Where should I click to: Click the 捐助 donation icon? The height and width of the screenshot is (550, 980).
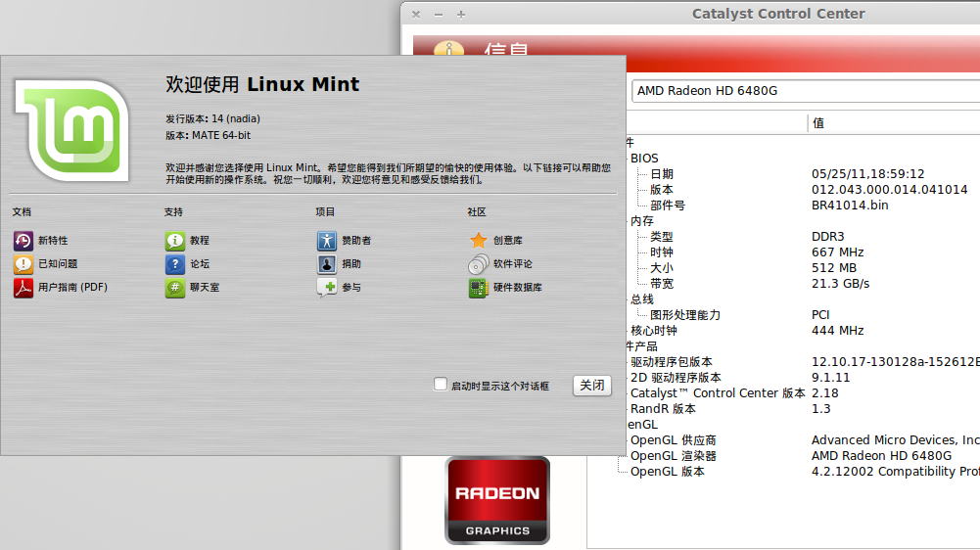click(x=327, y=264)
